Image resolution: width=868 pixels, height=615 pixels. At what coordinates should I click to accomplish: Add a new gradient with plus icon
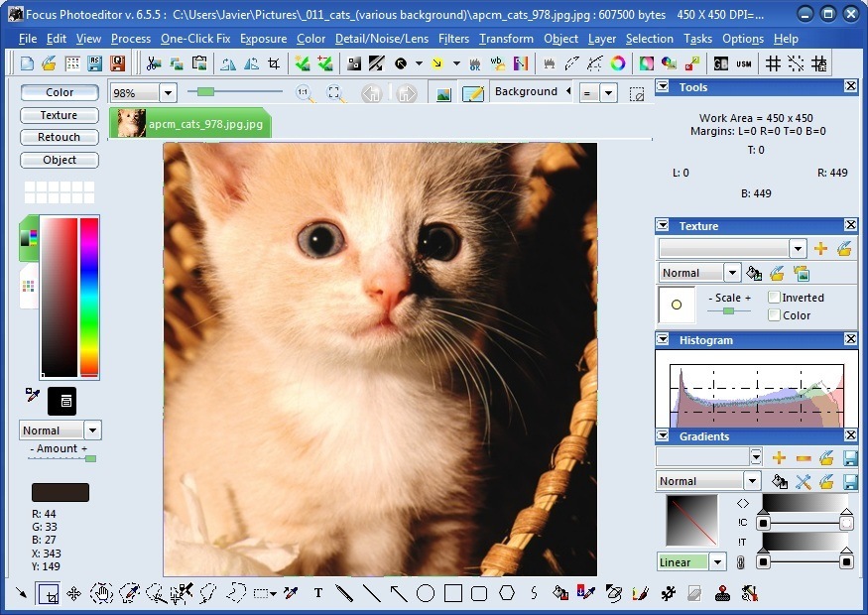coord(779,457)
